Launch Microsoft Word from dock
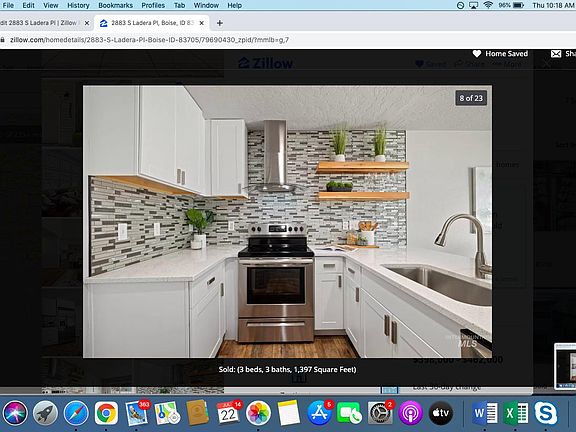576x432 pixels. [484, 413]
